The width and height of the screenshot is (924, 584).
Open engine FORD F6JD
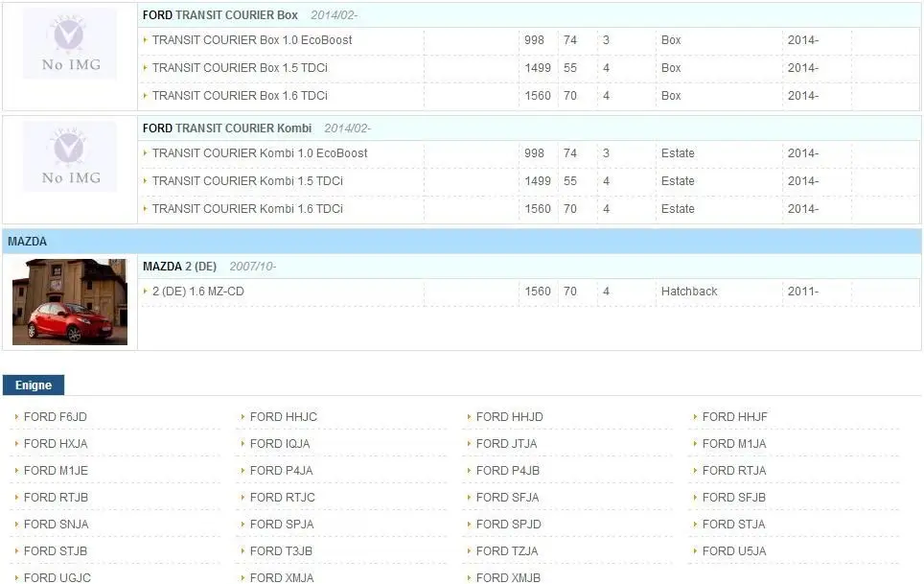56,417
